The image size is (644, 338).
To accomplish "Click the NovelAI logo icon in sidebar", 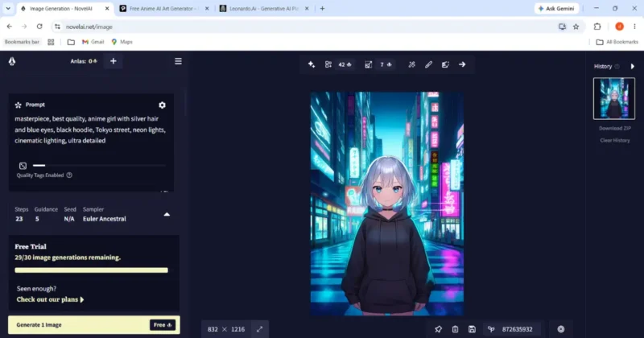I will click(x=12, y=61).
